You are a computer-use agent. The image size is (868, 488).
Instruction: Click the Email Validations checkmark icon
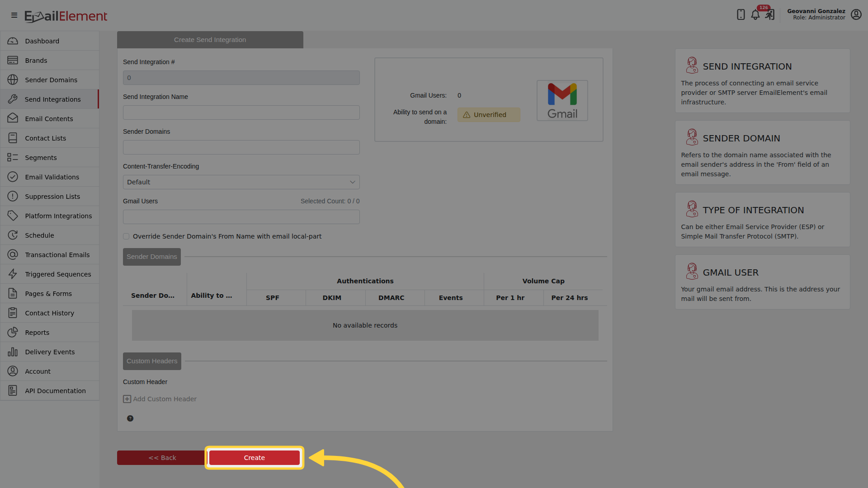click(13, 177)
